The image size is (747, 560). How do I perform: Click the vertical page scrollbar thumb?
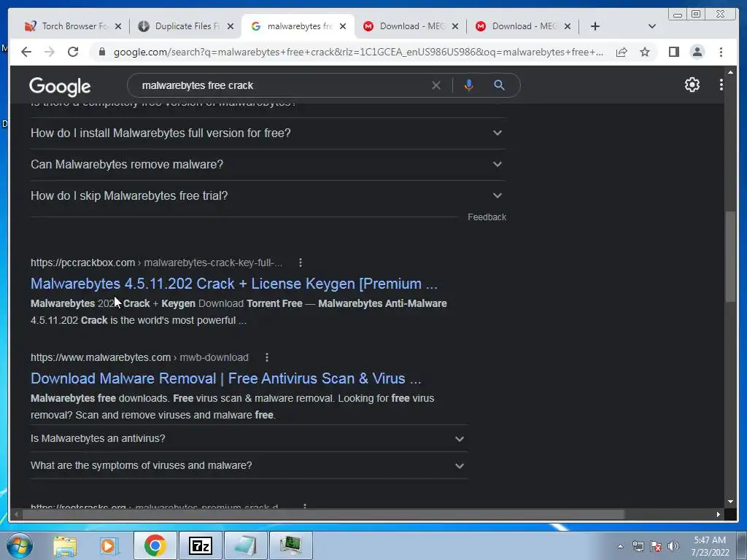click(730, 257)
